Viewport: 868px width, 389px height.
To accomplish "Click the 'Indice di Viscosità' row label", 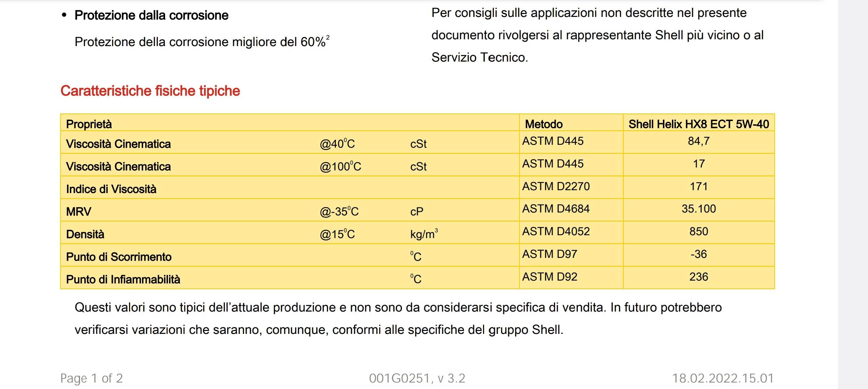I will click(x=111, y=189).
